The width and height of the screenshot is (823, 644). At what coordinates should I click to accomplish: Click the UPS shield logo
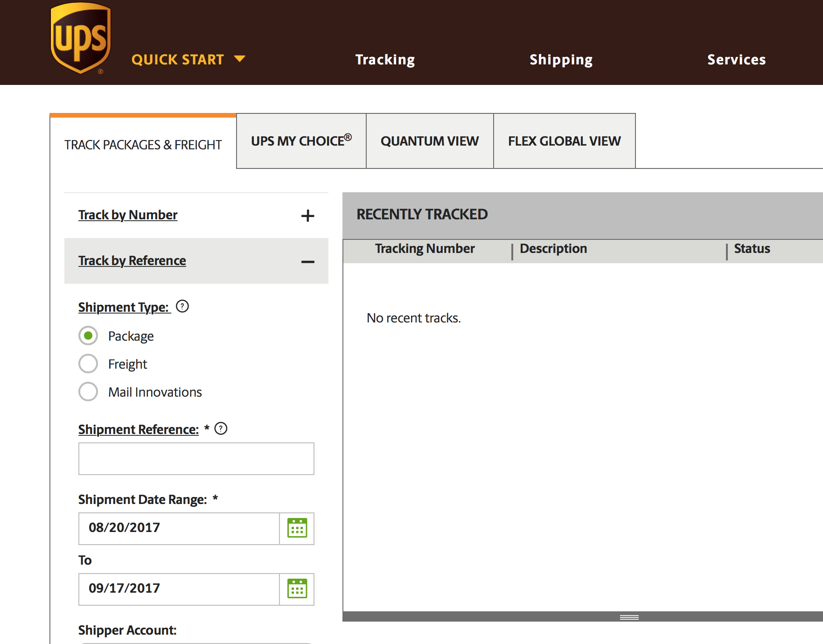tap(81, 38)
